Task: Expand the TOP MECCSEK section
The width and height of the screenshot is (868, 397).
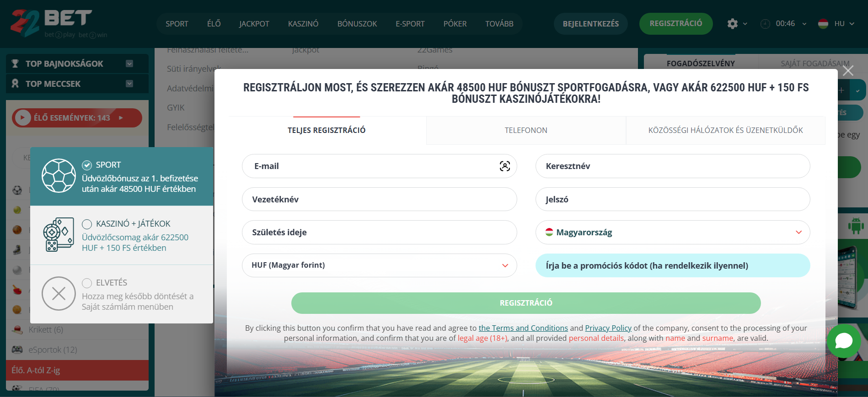Action: coord(129,84)
